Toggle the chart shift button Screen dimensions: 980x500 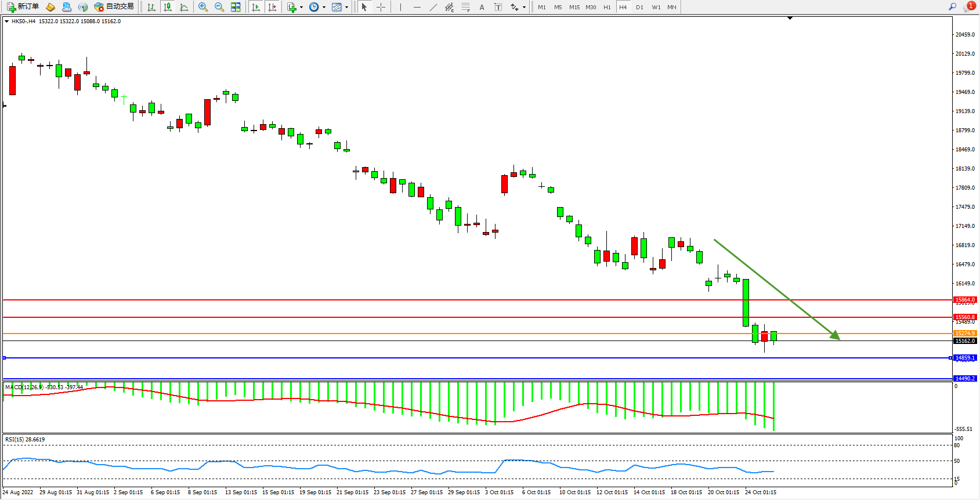point(272,7)
